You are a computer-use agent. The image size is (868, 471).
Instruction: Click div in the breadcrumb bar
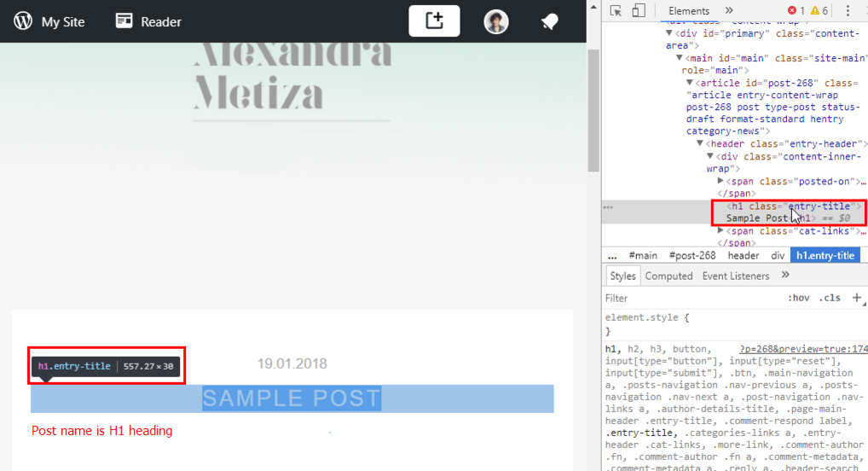pyautogui.click(x=778, y=255)
